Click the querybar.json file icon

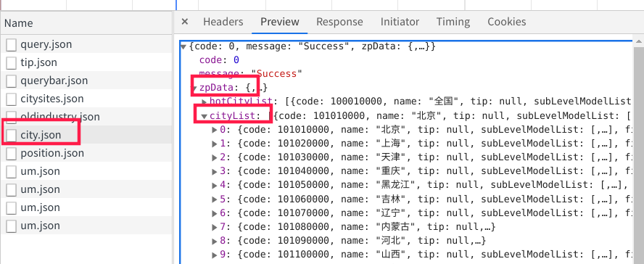[x=12, y=81]
